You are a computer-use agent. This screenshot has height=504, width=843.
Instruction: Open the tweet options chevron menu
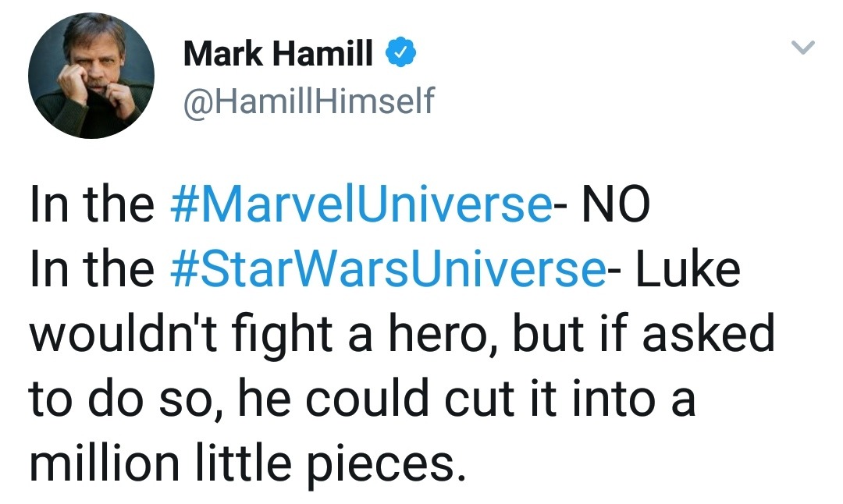[803, 49]
